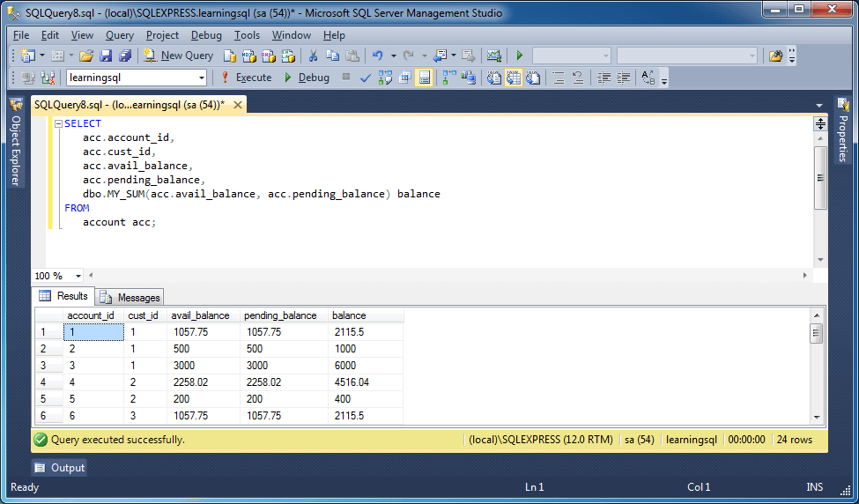Open the Navigate Backward dropdown arrow

454,56
